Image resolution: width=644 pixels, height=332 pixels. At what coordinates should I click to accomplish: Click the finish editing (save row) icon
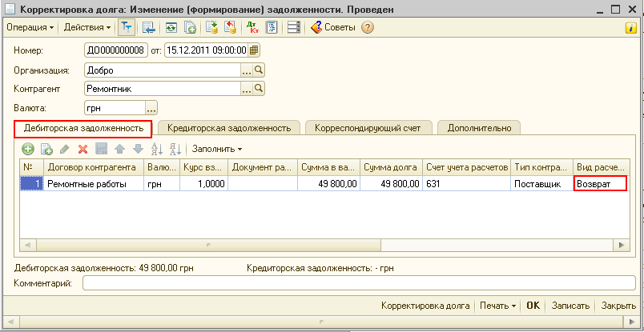(101, 149)
